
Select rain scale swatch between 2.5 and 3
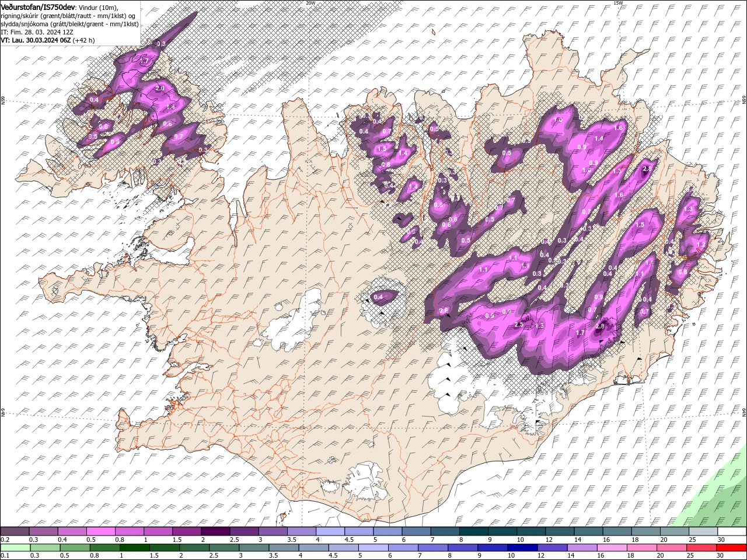pos(224,548)
